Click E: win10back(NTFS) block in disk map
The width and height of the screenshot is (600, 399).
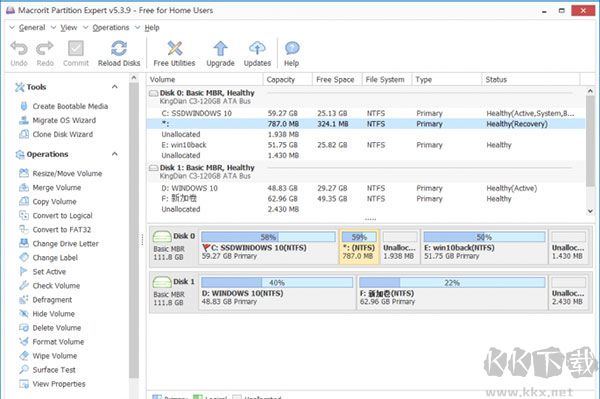484,247
